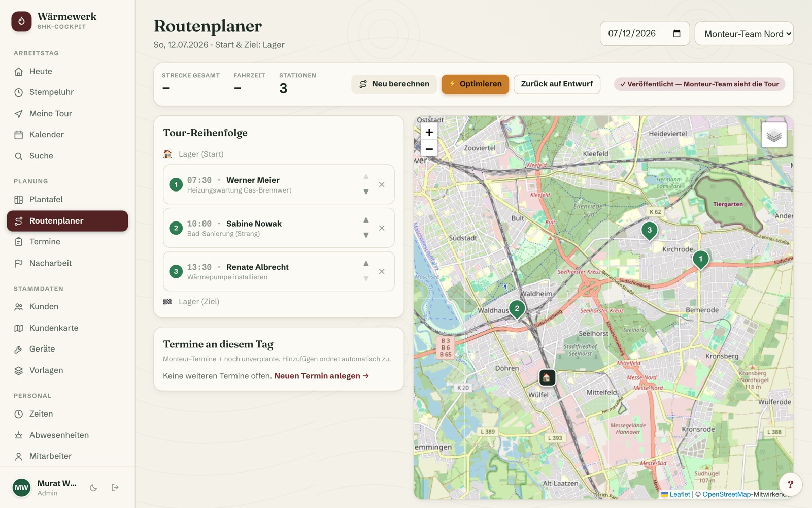Click the Wärmewerk flame logo
This screenshot has width=812, height=508.
click(21, 21)
